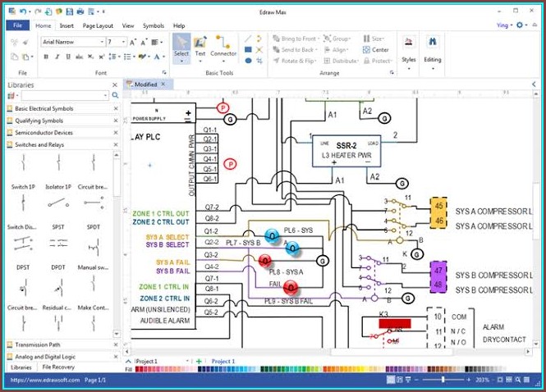
Task: Open the font size dropdown
Action: click(x=123, y=42)
